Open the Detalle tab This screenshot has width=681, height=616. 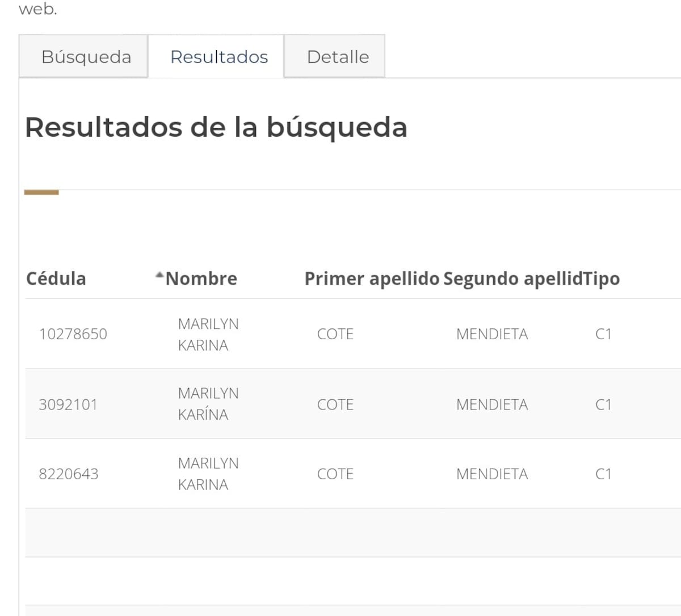338,57
